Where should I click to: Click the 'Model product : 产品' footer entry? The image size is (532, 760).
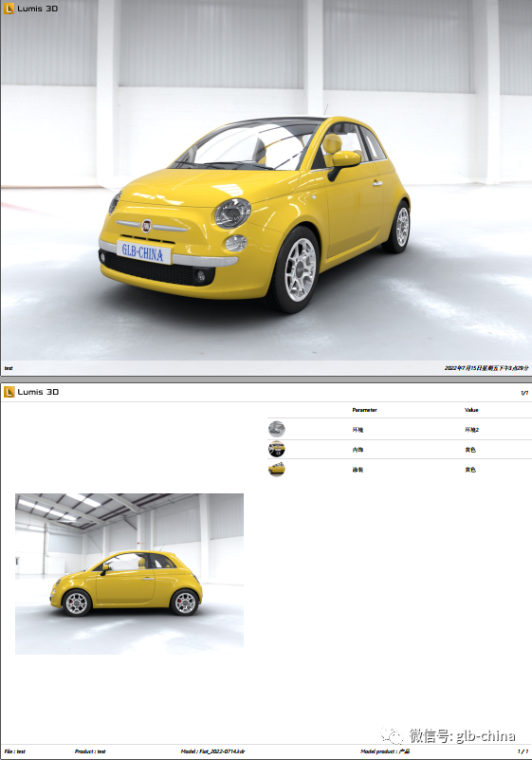[385, 751]
